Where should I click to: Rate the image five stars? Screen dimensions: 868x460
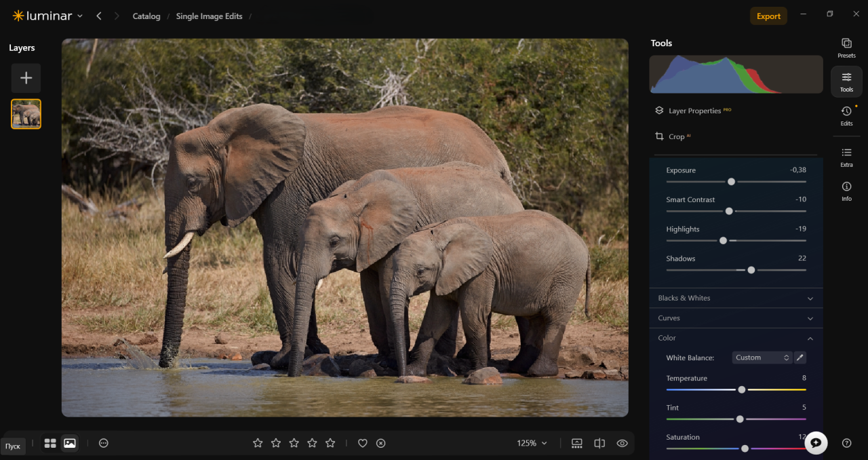[330, 443]
